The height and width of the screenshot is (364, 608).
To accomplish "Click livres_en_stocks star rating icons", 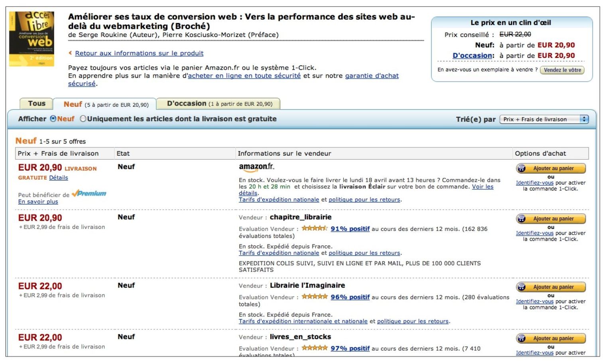I will tap(315, 348).
